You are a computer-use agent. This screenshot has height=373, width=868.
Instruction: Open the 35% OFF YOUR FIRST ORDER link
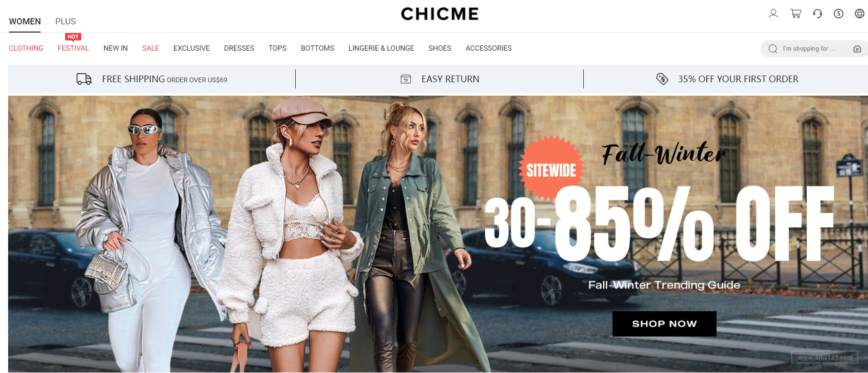(738, 79)
